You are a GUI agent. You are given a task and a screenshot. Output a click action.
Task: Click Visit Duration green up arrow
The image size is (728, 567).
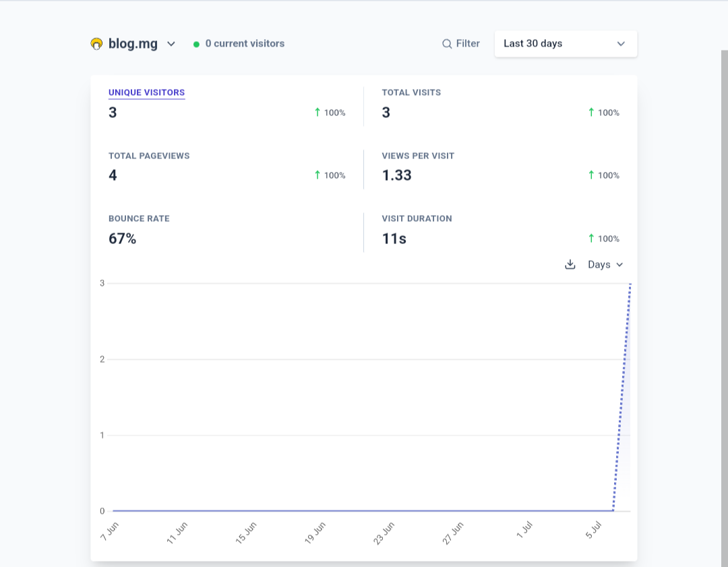(591, 239)
